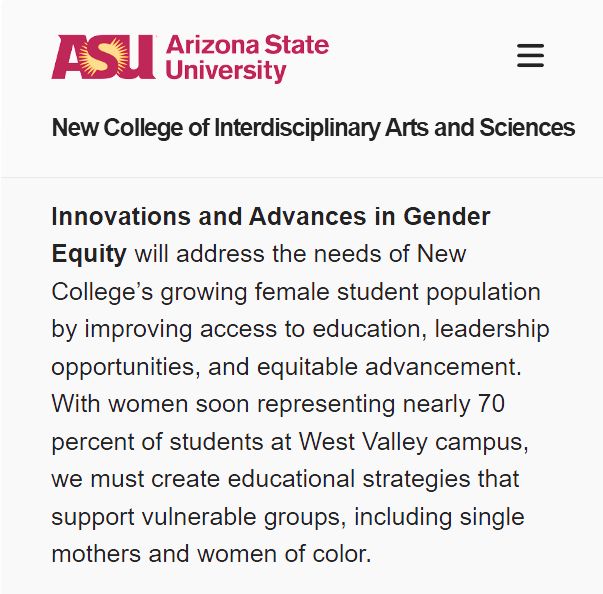Click the Arizona State University wordmark
The width and height of the screenshot is (603, 594).
coord(246,58)
